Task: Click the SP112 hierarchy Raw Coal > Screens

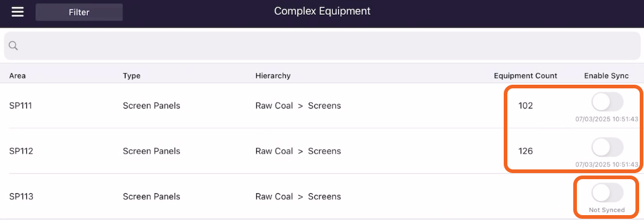Action: [298, 151]
